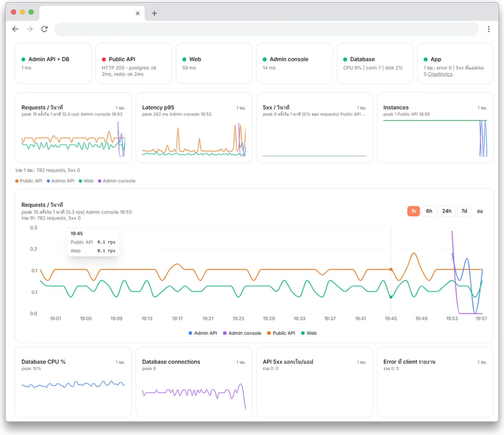Click the green Web status dot
504x435 pixels.
tap(184, 59)
